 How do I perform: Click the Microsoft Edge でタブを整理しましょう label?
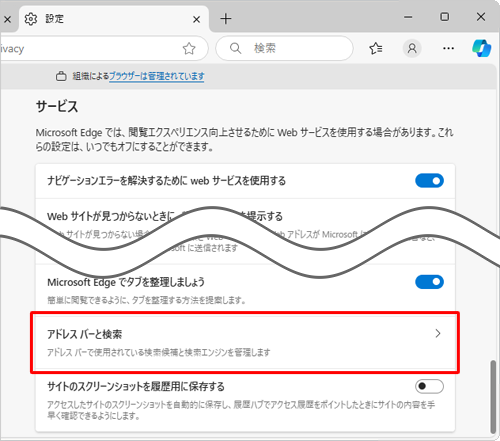(126, 282)
